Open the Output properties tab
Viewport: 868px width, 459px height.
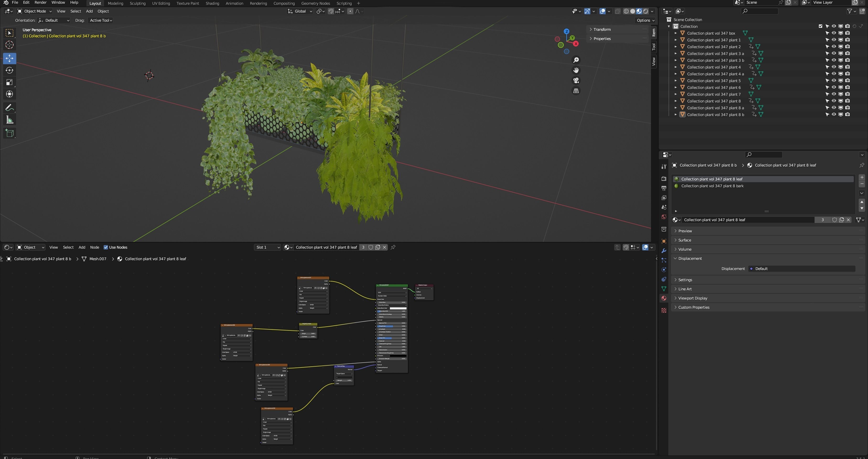coord(663,188)
